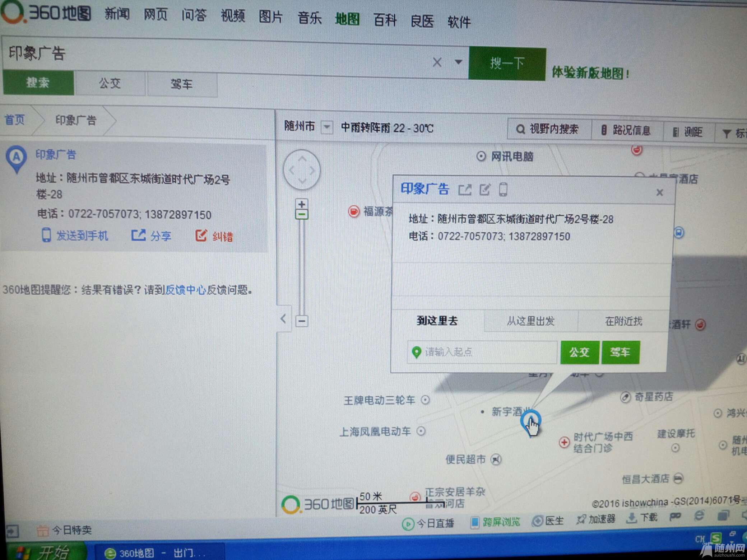The image size is (747, 560).
Task: Click the 网讯电脑 map point
Action: [x=481, y=156]
